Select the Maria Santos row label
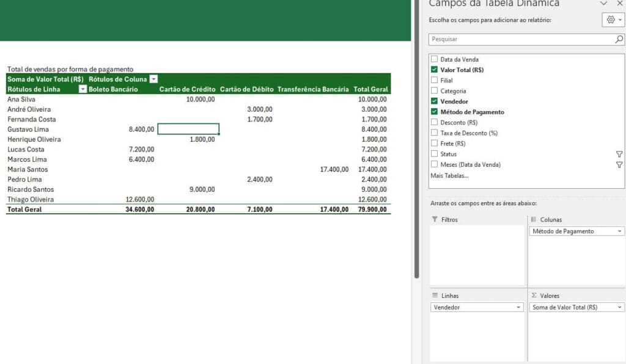626x364 pixels. (x=28, y=169)
